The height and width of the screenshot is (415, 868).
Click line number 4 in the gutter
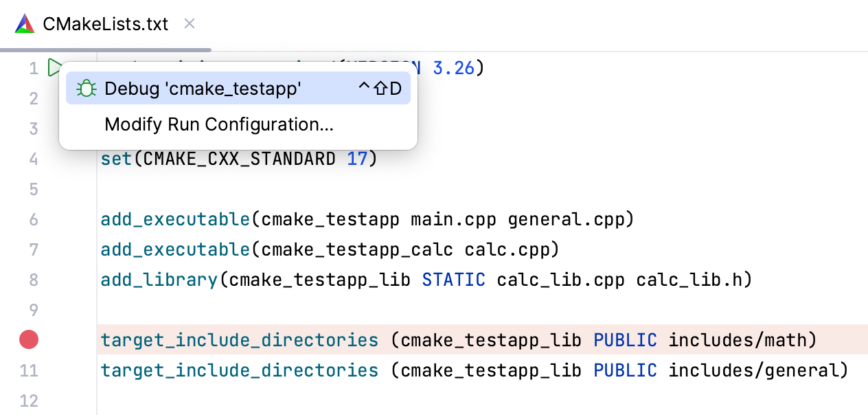coord(34,159)
